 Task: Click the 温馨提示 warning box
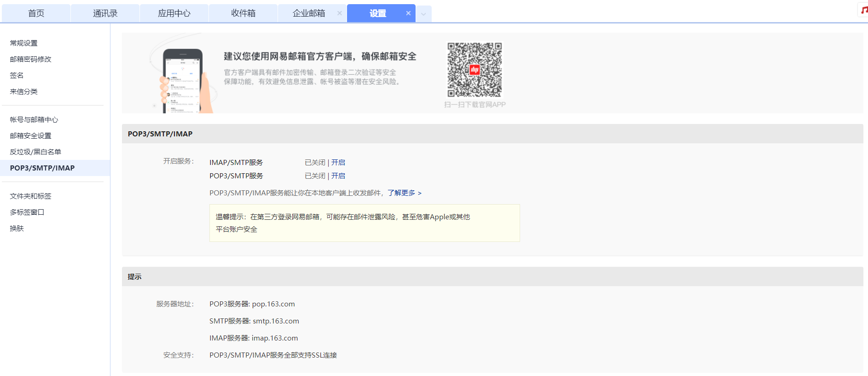(365, 223)
